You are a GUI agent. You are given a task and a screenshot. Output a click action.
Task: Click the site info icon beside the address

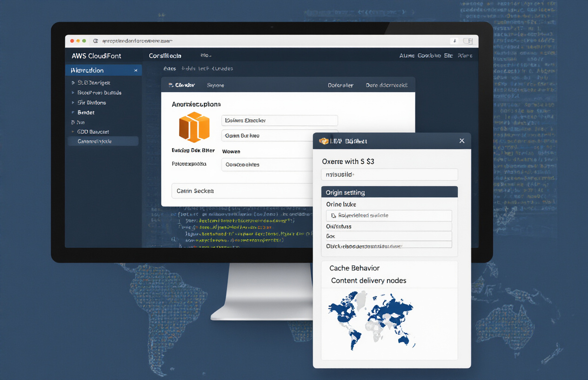click(95, 41)
